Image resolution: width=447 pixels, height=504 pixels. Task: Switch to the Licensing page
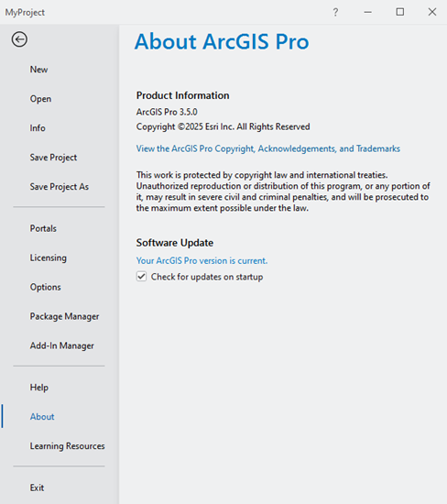point(49,257)
